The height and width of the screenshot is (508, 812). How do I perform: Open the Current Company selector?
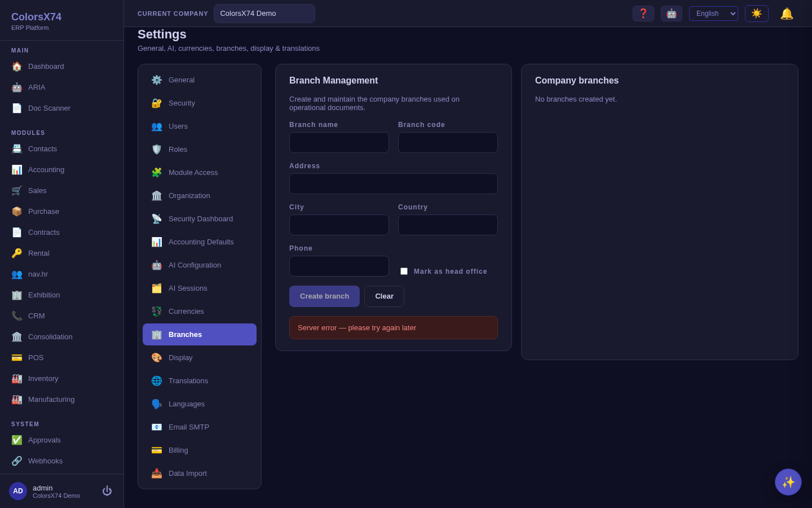point(264,14)
